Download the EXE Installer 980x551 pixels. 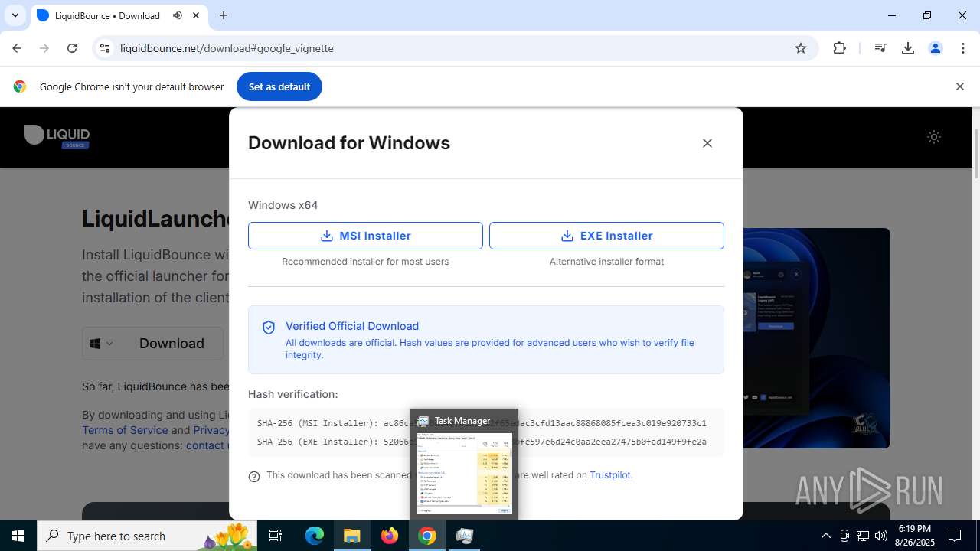tap(606, 236)
